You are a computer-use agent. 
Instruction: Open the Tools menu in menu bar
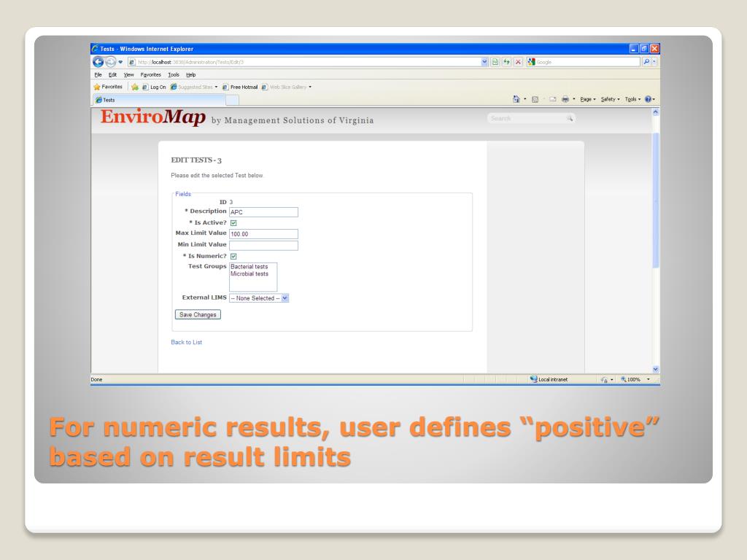(174, 75)
